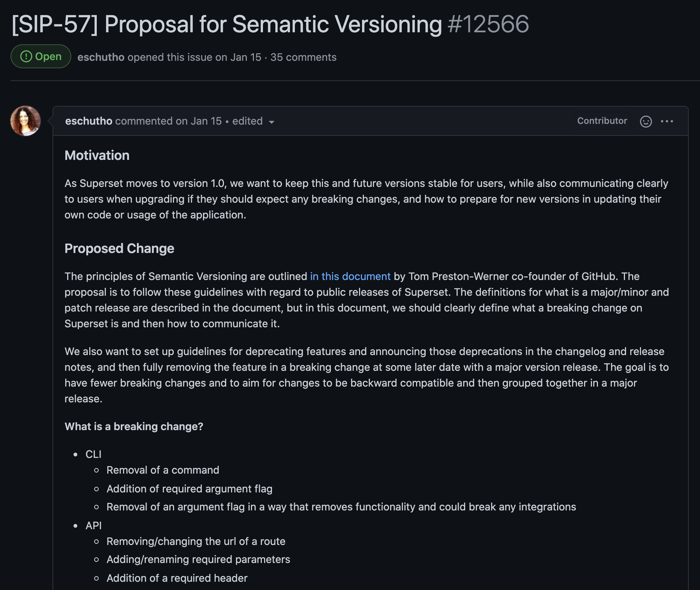Viewport: 700px width, 590px height.
Task: Click the CLI bullet item
Action: click(x=93, y=454)
